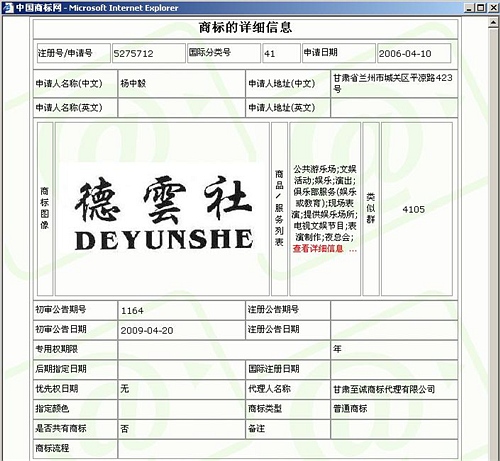
Task: Maximize the 中国商标网 browser window
Action: [x=481, y=7]
